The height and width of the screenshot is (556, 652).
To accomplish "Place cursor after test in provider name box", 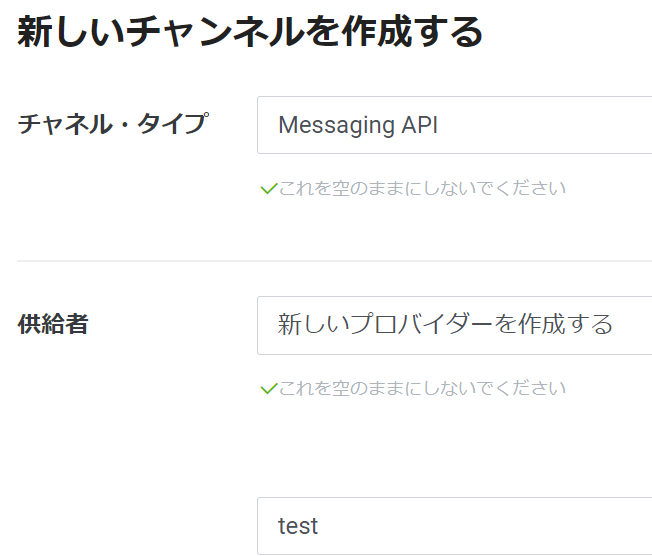I will click(320, 526).
